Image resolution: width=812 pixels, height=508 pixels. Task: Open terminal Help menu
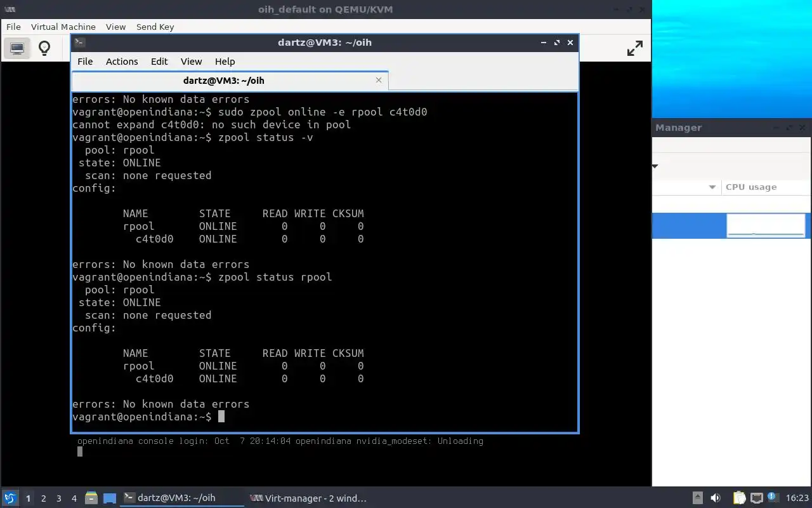pyautogui.click(x=225, y=62)
